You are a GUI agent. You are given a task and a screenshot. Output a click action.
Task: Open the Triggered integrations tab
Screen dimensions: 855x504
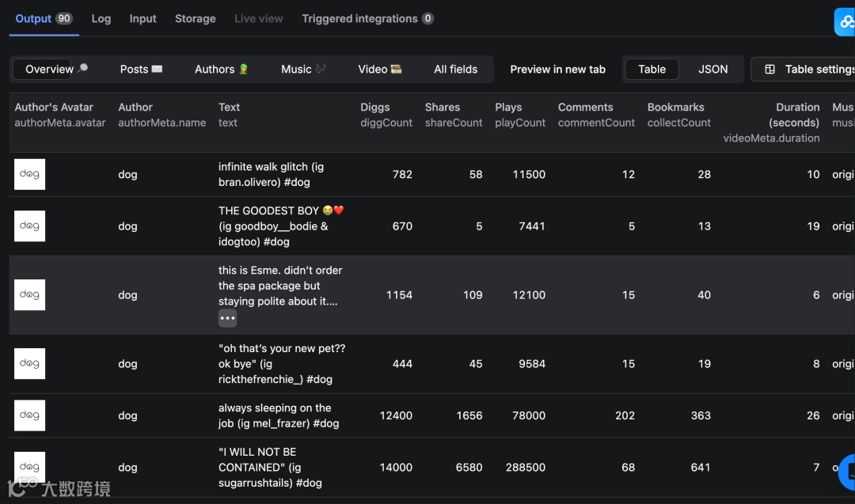[367, 19]
